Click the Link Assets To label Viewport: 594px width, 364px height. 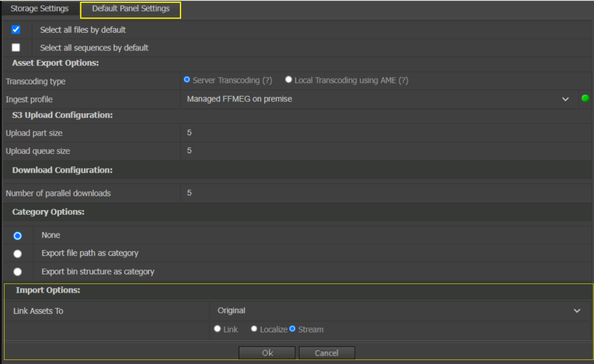click(x=38, y=311)
